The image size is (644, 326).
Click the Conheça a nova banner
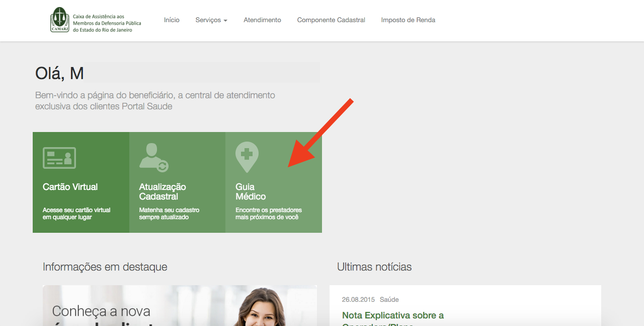pyautogui.click(x=180, y=305)
